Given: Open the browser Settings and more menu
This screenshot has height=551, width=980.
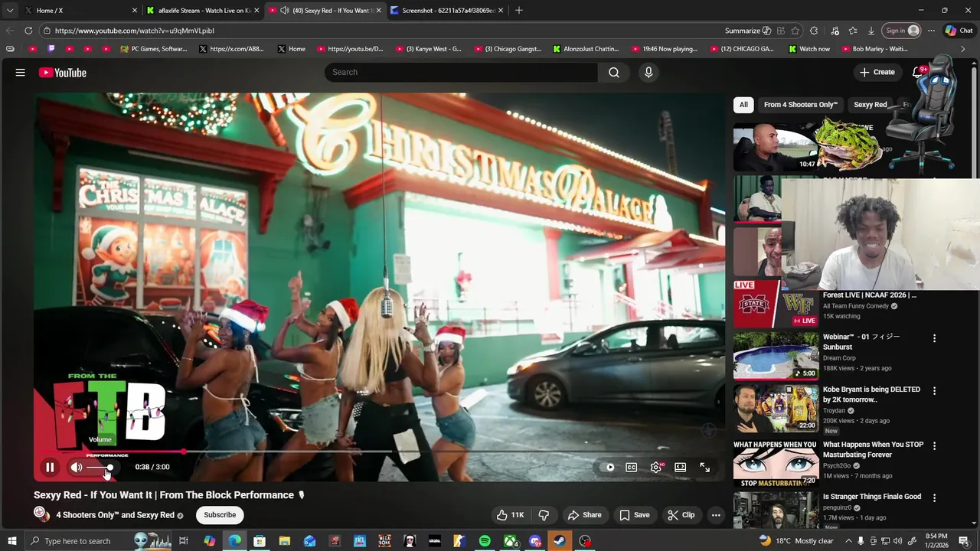Looking at the screenshot, I should click(931, 31).
